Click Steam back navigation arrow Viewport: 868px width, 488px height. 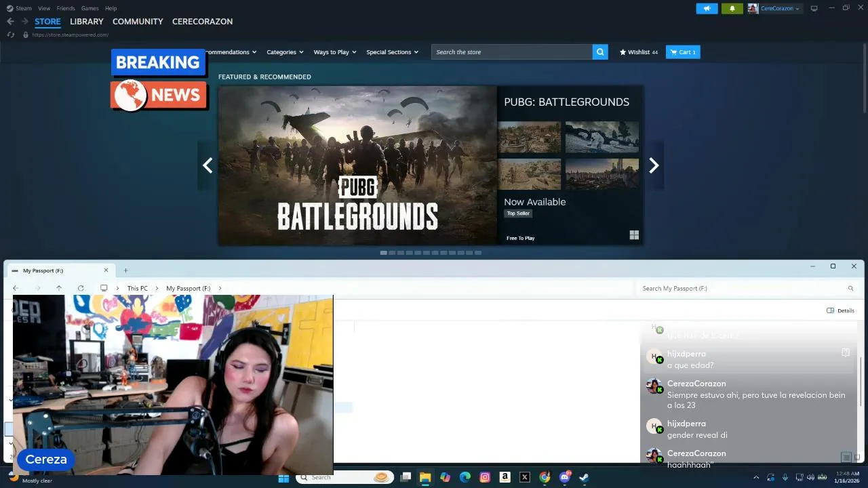pos(10,22)
